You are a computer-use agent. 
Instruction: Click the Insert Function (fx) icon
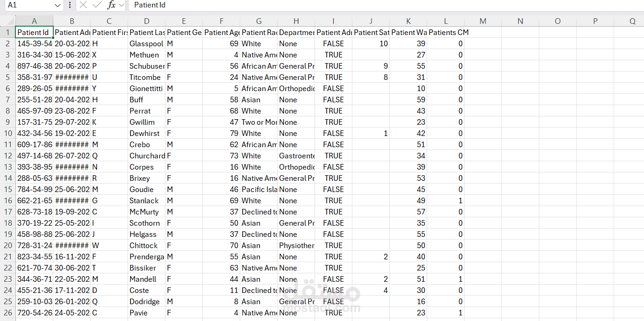pyautogui.click(x=112, y=5)
